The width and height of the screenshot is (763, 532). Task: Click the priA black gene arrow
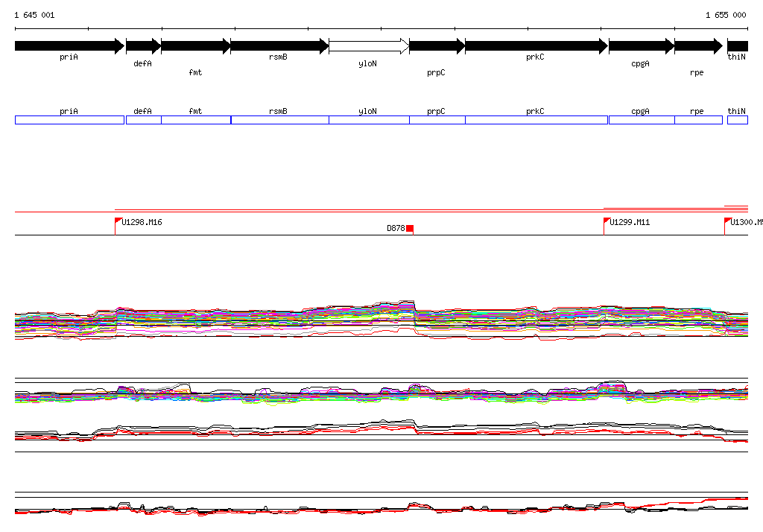69,46
